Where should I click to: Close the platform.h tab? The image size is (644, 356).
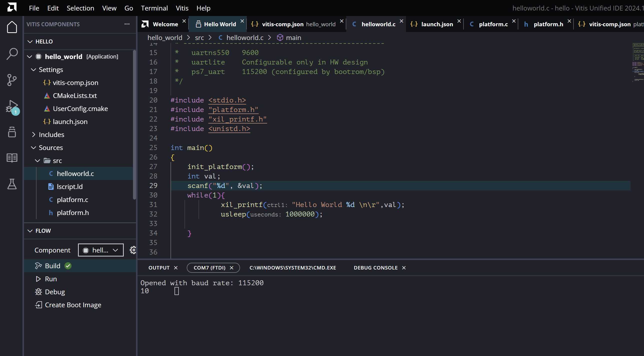pyautogui.click(x=569, y=21)
